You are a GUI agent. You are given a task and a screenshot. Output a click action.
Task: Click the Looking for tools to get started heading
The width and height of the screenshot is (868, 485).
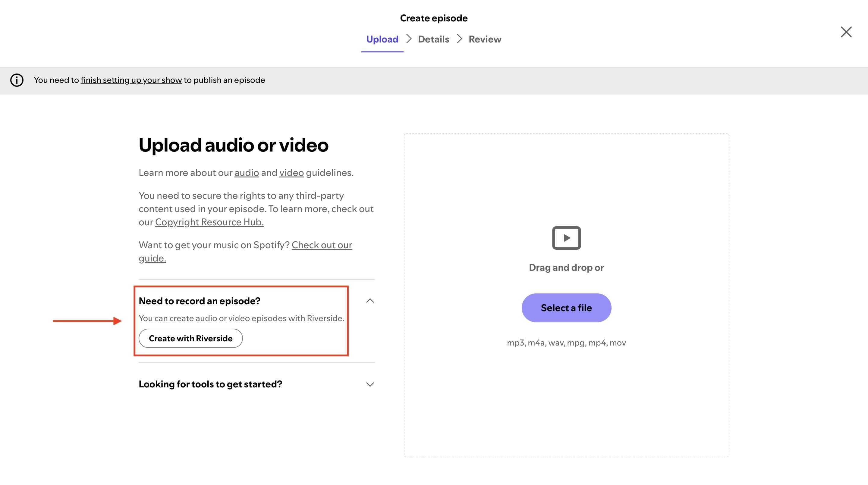[210, 384]
